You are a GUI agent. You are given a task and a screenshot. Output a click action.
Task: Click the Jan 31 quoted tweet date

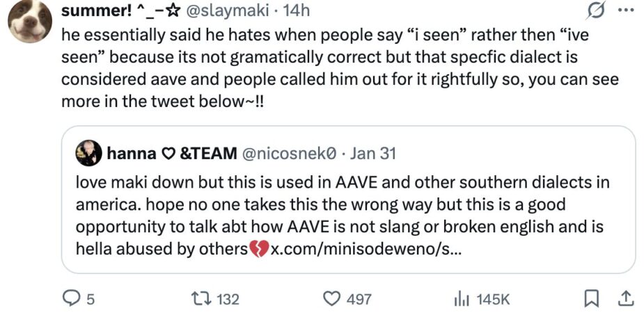(x=372, y=153)
